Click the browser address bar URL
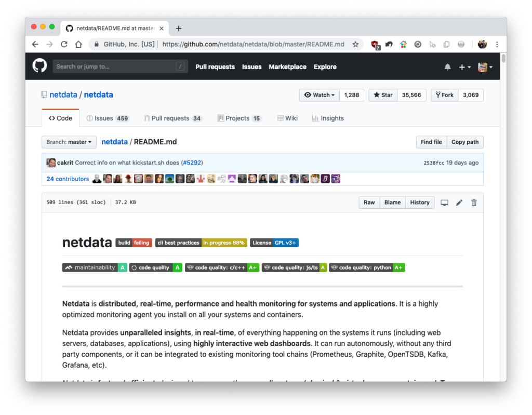Viewport: 532px width, 415px height. 253,45
